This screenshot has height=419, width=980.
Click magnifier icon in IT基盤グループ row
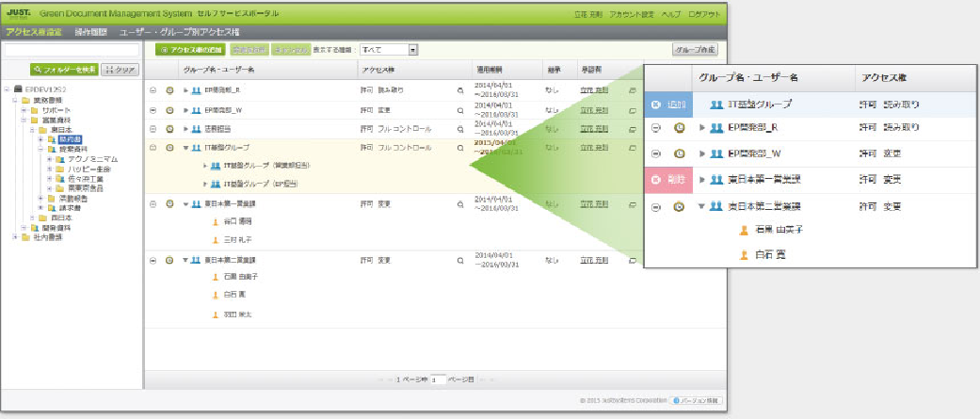pyautogui.click(x=460, y=148)
